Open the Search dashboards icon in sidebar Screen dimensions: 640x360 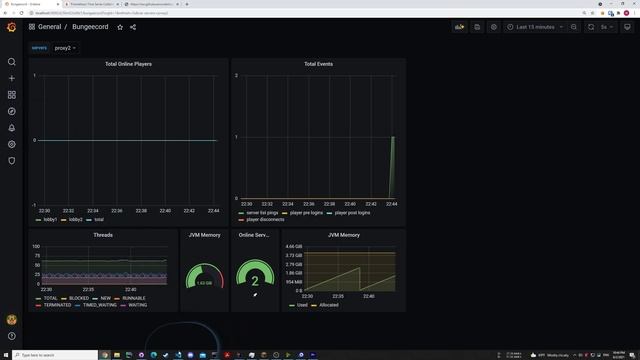[x=11, y=62]
